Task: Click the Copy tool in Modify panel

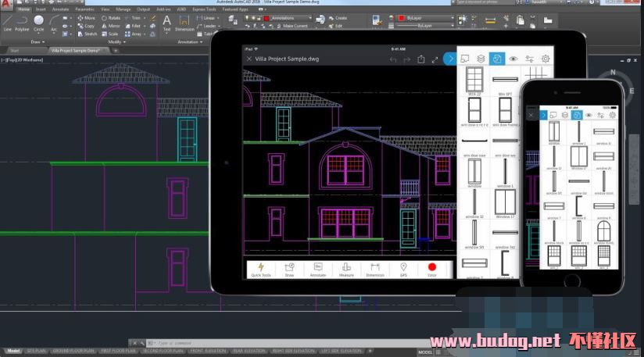Action: [x=86, y=26]
